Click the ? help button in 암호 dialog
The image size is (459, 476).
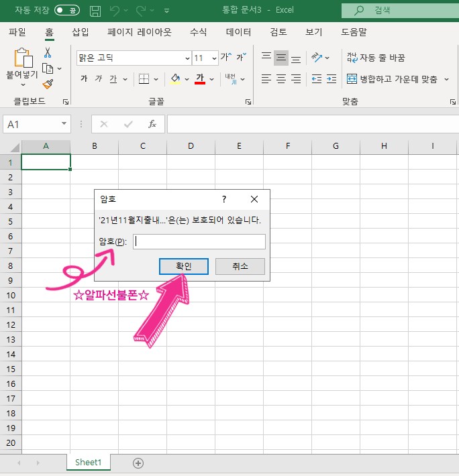click(x=224, y=199)
